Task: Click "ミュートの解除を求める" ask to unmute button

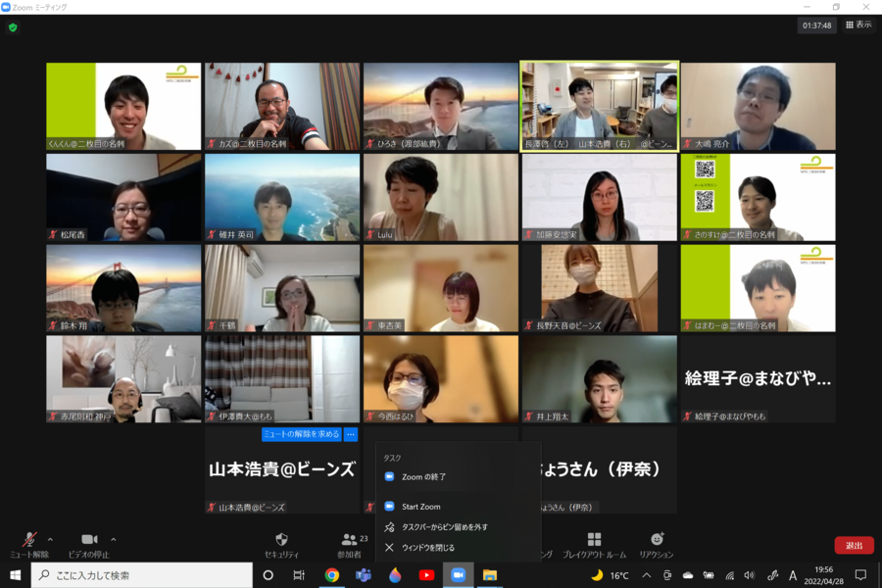Action: [301, 434]
